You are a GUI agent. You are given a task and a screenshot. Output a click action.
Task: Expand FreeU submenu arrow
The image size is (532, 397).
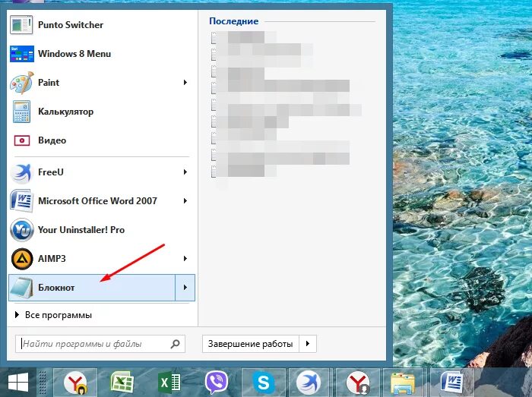click(x=185, y=172)
